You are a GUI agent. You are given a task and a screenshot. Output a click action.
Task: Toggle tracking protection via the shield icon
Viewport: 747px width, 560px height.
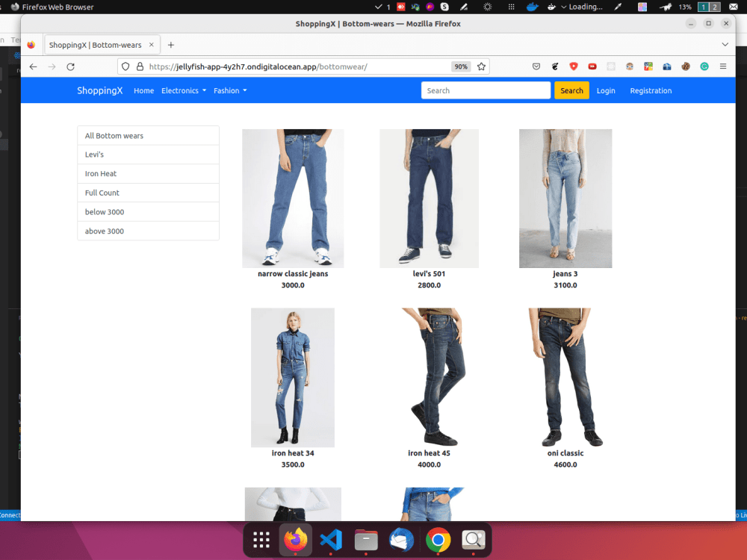(126, 66)
